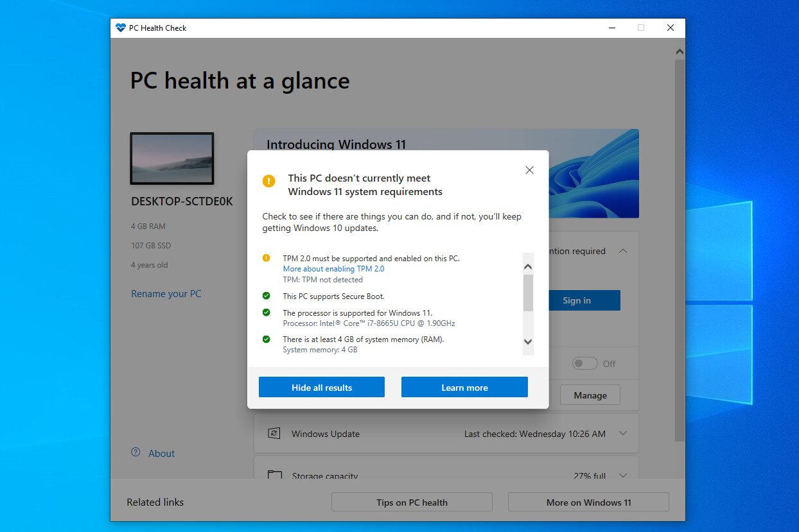Click the PC Health Check heart icon in title bar
The width and height of the screenshot is (799, 532).
pos(121,28)
